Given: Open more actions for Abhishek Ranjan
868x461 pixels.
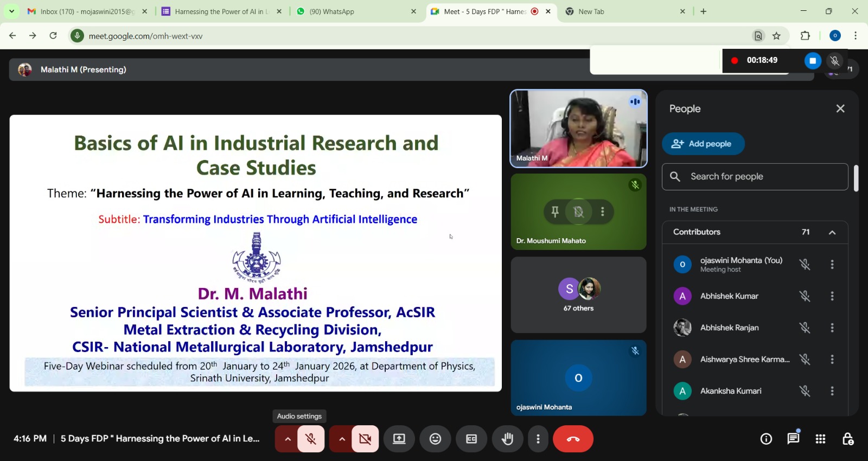Looking at the screenshot, I should click(832, 328).
